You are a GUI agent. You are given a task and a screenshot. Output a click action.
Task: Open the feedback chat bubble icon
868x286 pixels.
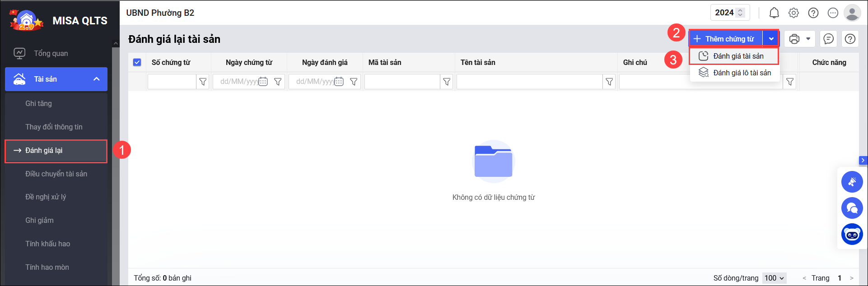pos(829,39)
